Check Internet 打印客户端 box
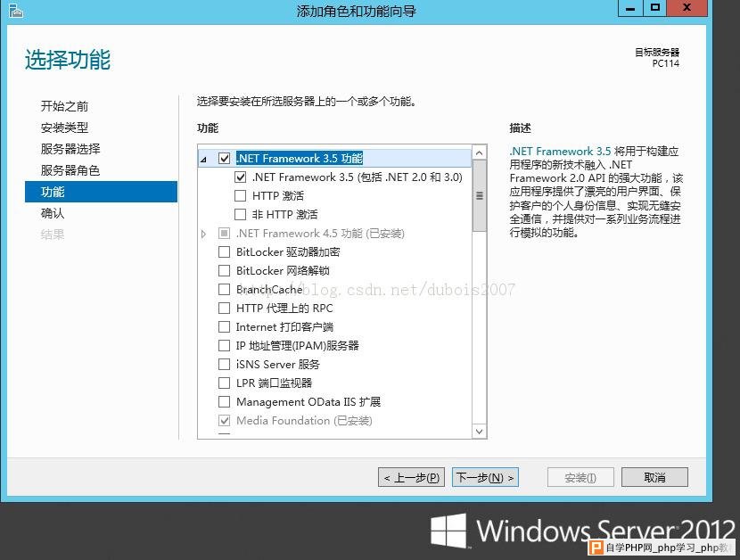 224,326
